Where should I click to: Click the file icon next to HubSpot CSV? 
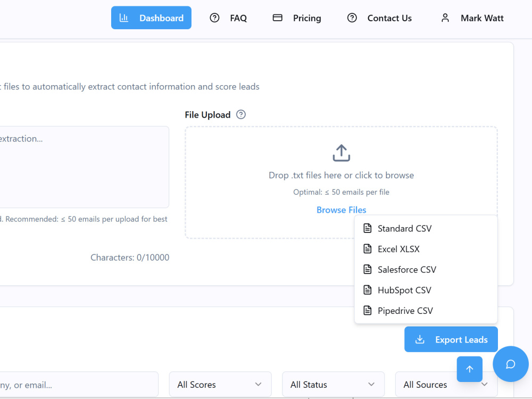click(368, 290)
